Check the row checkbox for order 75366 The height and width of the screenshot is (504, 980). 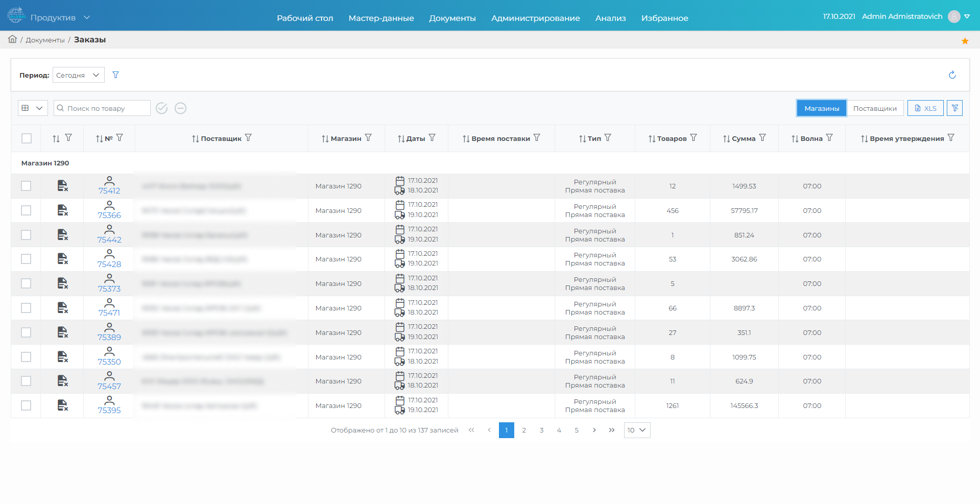tap(26, 210)
